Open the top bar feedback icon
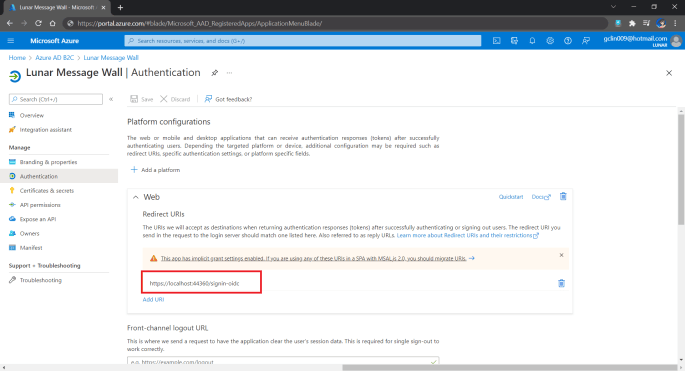 tap(586, 41)
